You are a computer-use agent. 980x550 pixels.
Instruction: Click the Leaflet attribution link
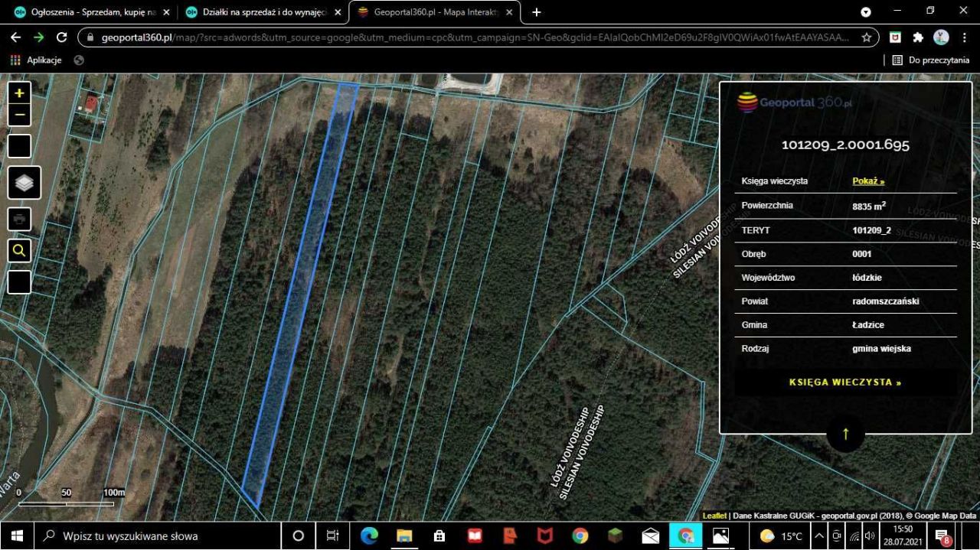(x=714, y=516)
